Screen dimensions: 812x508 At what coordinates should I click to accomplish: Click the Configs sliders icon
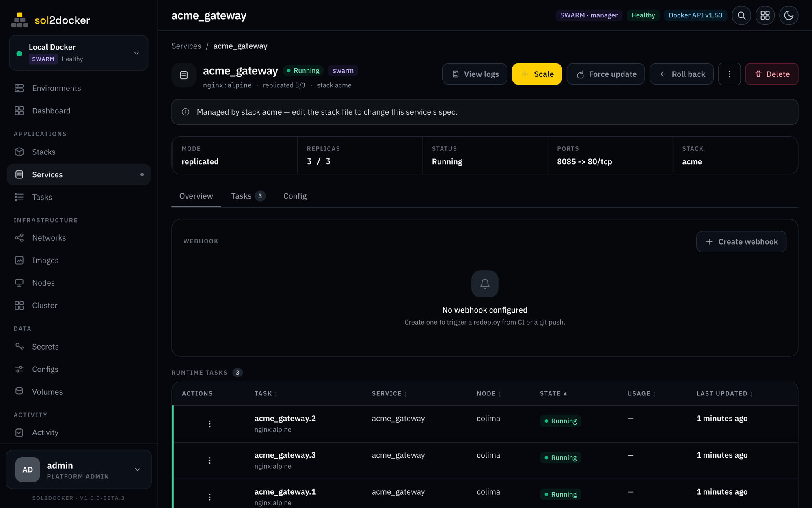tap(19, 369)
